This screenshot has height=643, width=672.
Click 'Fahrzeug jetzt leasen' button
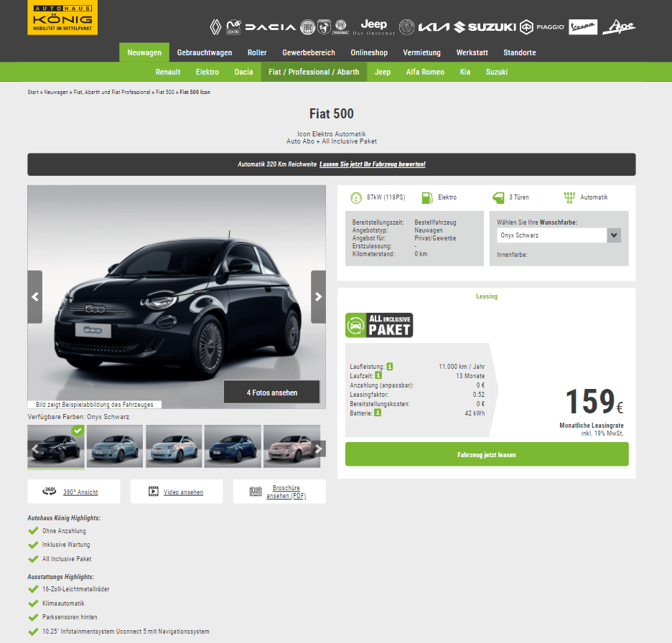tap(487, 454)
